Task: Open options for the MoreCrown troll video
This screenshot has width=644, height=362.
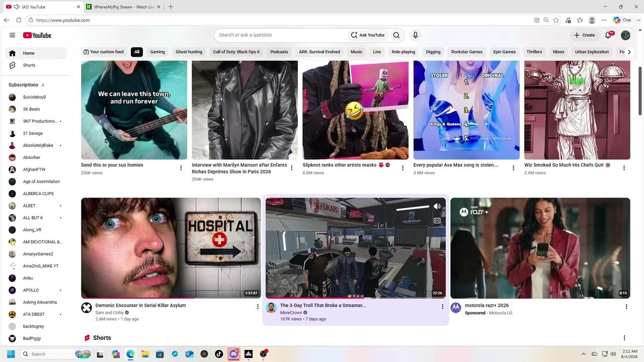Action: click(x=442, y=307)
